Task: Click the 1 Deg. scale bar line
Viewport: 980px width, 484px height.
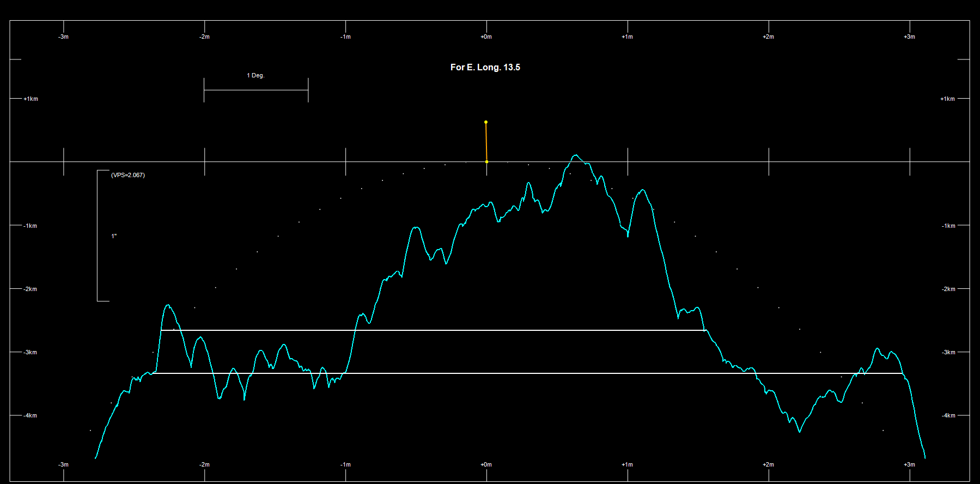Action: click(x=256, y=90)
